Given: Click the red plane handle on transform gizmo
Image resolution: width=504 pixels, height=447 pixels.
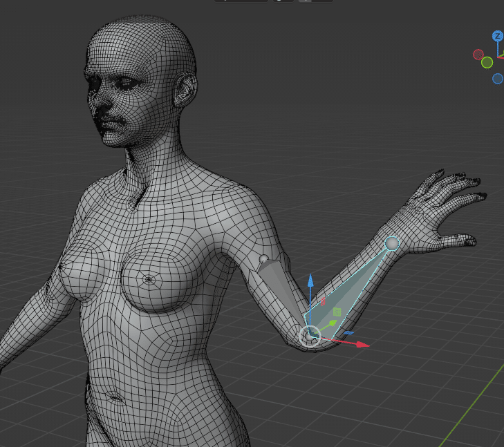Looking at the screenshot, I should [323, 301].
